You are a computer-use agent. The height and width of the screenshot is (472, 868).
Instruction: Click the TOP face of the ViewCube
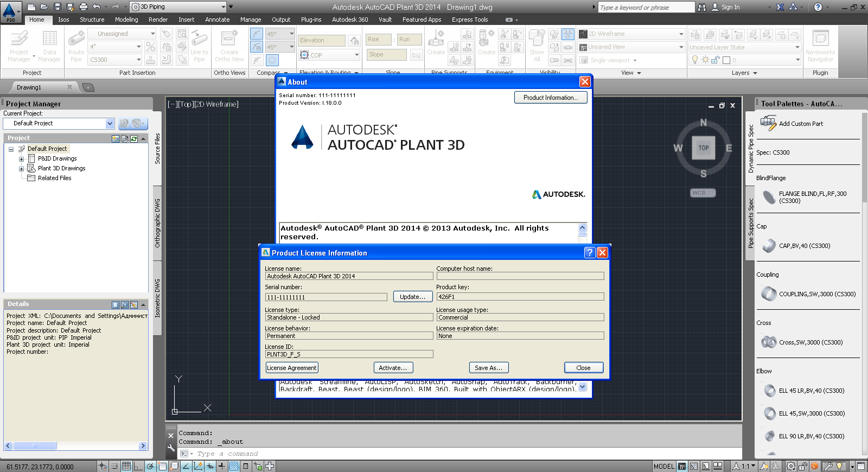(704, 148)
